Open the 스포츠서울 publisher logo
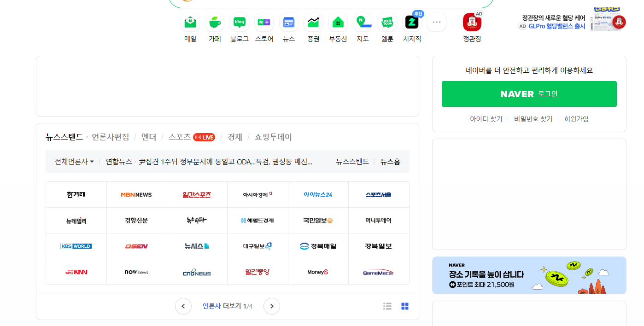Image resolution: width=644 pixels, height=326 pixels. point(379,195)
